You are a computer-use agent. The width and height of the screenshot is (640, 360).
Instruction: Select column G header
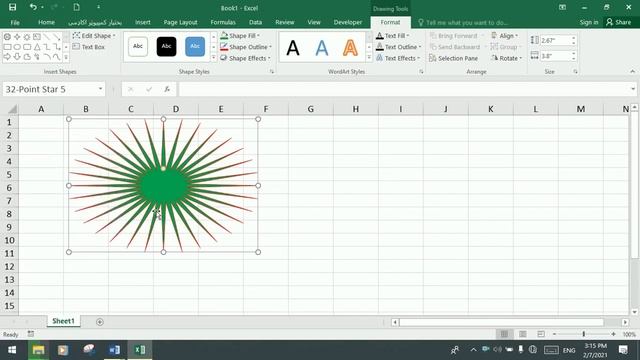(311, 109)
